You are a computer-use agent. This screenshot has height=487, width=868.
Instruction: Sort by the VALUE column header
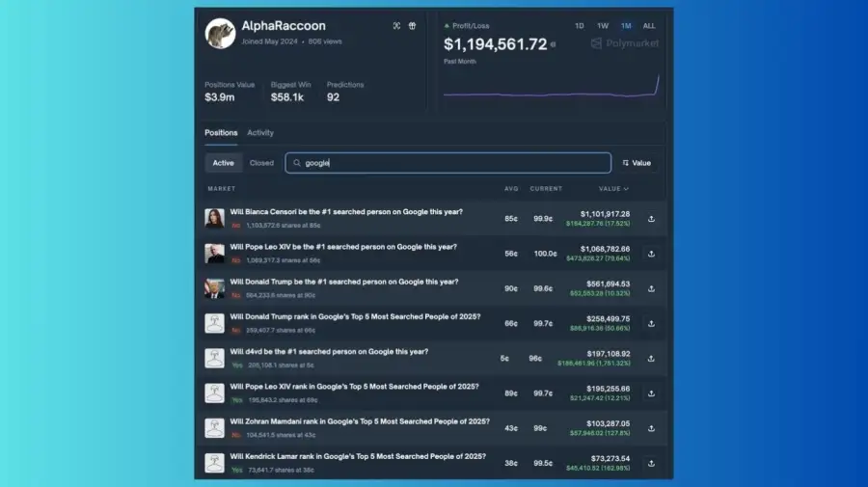(x=613, y=189)
